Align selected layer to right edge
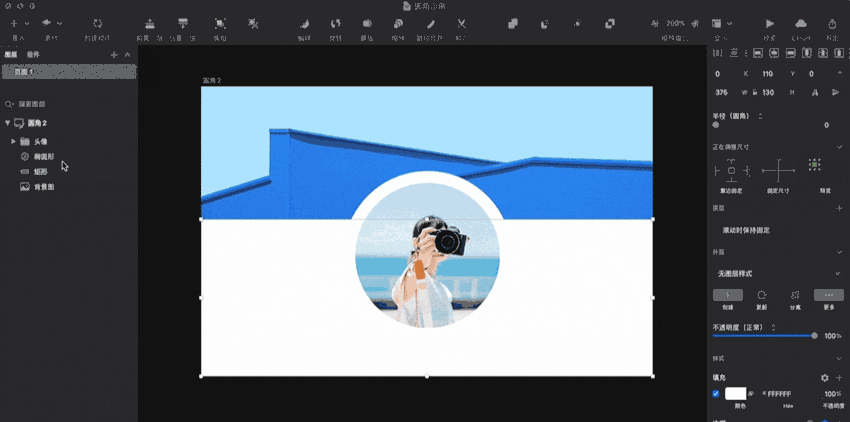The width and height of the screenshot is (850, 422). (x=791, y=53)
